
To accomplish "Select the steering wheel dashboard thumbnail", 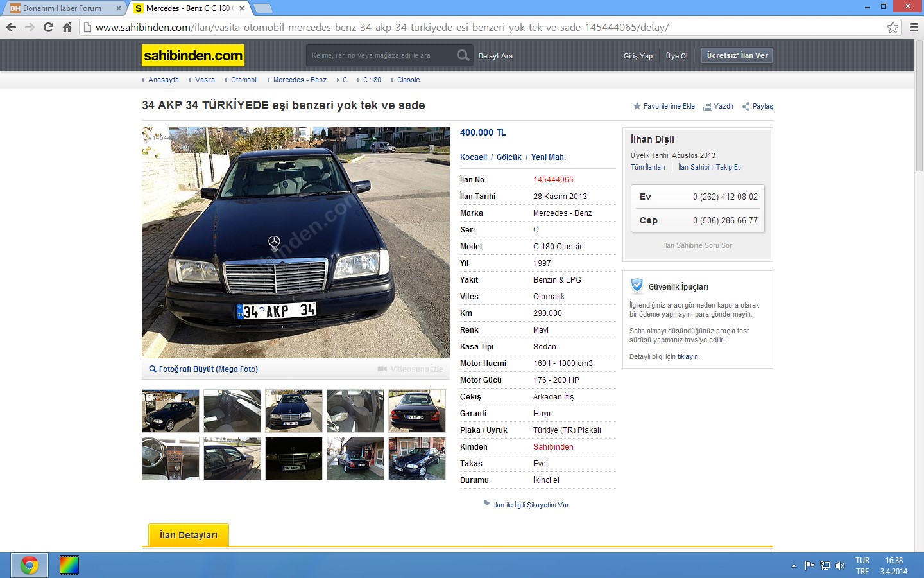I will click(x=171, y=459).
